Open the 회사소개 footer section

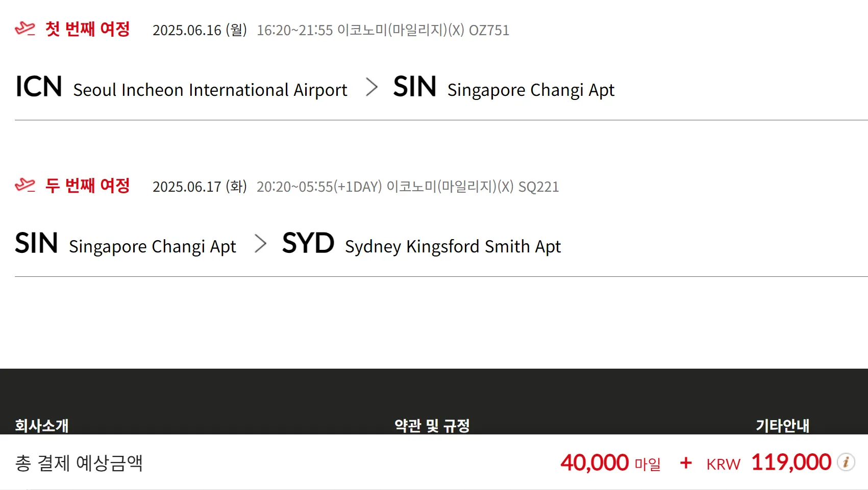42,425
